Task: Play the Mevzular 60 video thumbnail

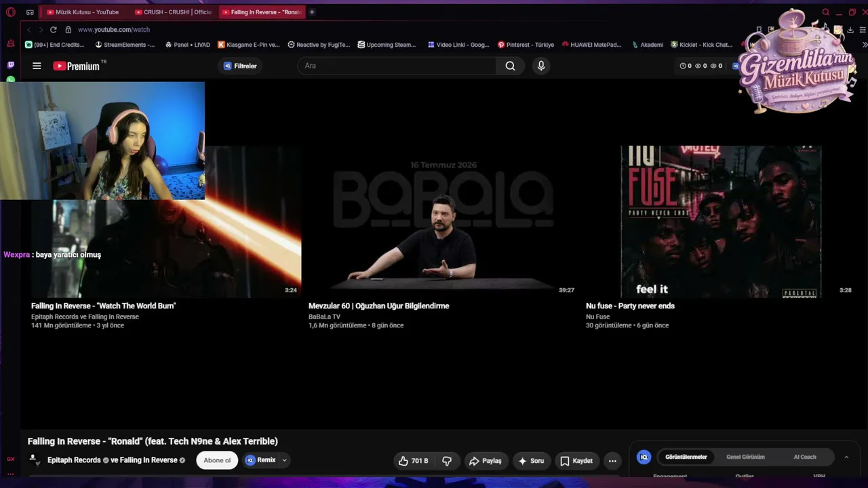Action: pyautogui.click(x=442, y=222)
